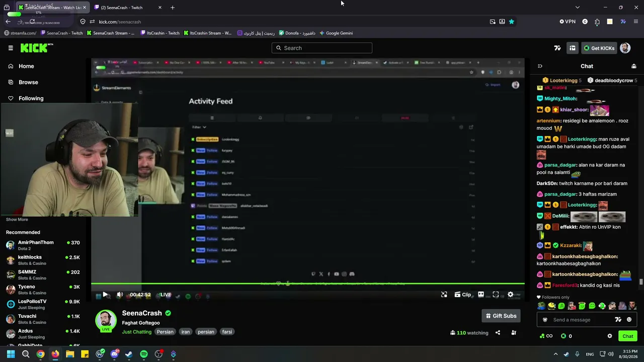Expand the browser tab list dropdown

(578, 8)
